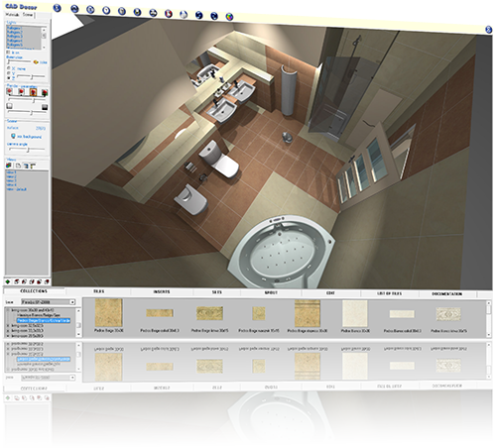Expand the 'living room 32.5x32.5' tree node
This screenshot has width=496, height=448.
[x=8, y=325]
